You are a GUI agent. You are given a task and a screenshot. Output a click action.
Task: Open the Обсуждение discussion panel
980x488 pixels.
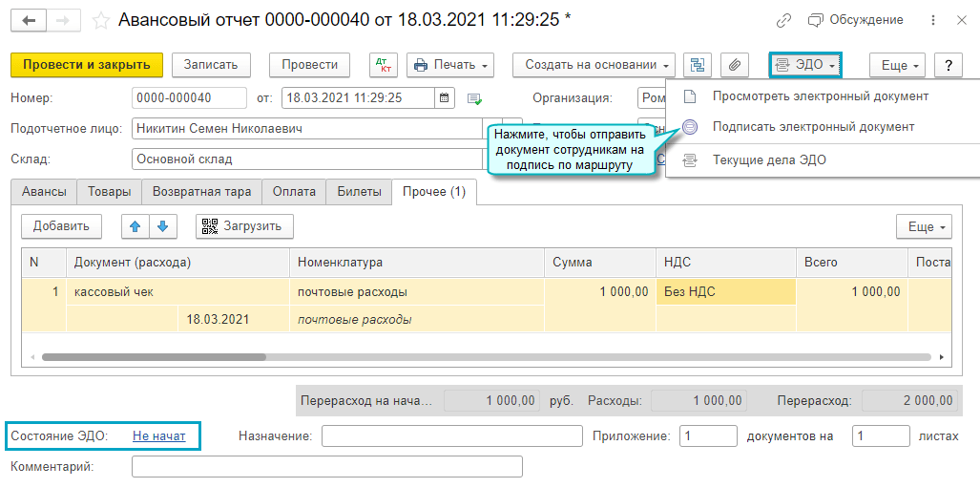pyautogui.click(x=856, y=20)
